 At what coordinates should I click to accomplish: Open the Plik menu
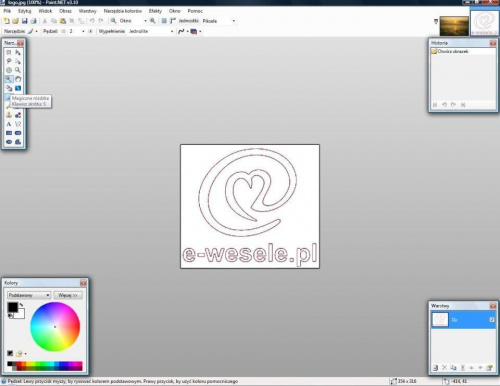coord(7,11)
